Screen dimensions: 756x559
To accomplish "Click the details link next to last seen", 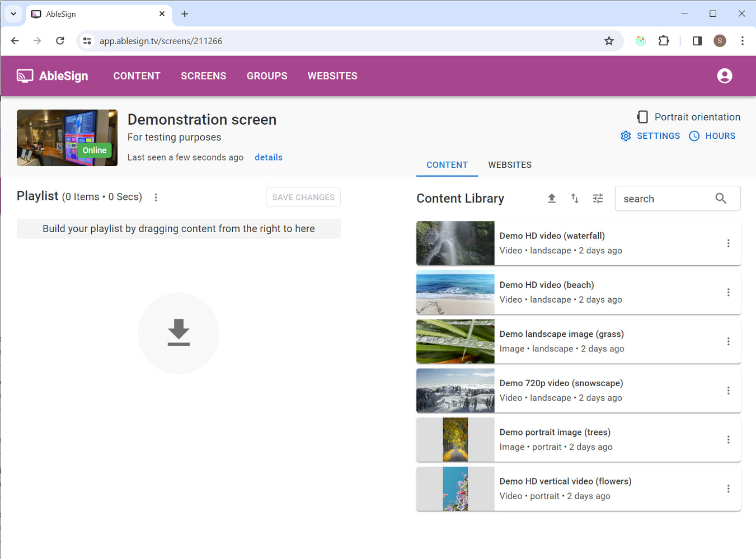I will [x=269, y=157].
